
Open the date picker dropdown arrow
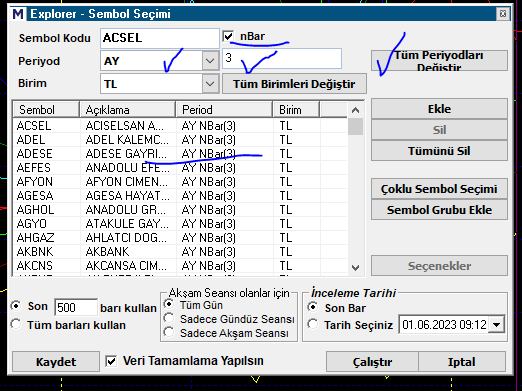pos(496,324)
